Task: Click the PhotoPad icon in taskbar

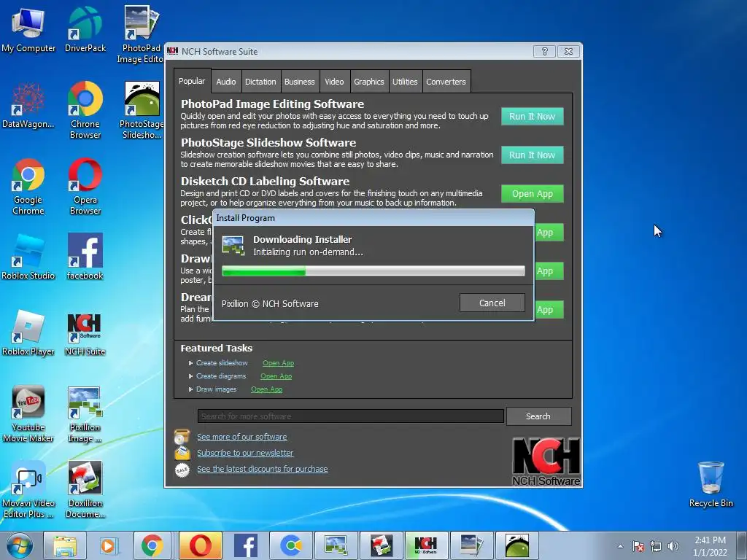Action: (x=472, y=545)
